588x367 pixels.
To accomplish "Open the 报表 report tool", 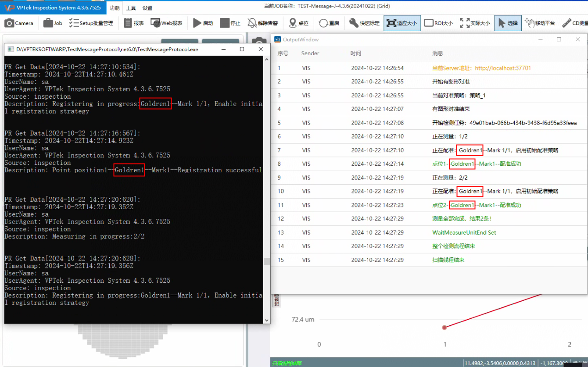I will pos(134,23).
